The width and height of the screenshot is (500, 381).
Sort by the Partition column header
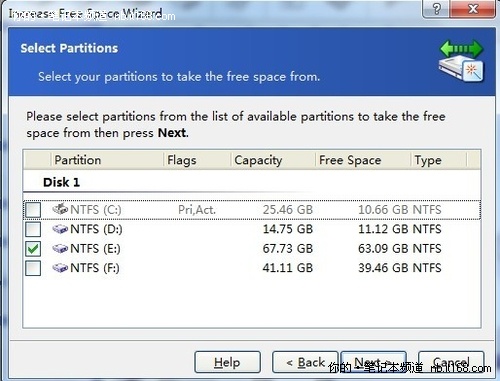(x=107, y=160)
